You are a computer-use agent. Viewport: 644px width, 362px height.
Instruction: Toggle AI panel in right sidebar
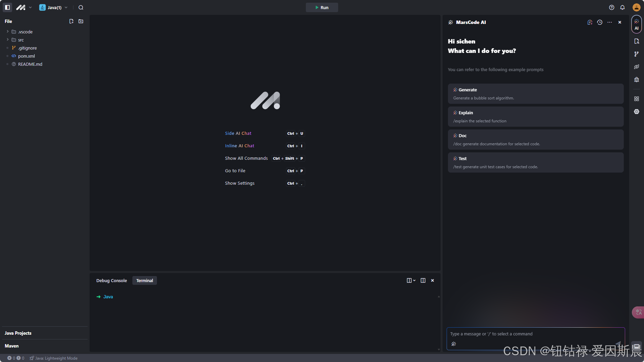tap(636, 24)
